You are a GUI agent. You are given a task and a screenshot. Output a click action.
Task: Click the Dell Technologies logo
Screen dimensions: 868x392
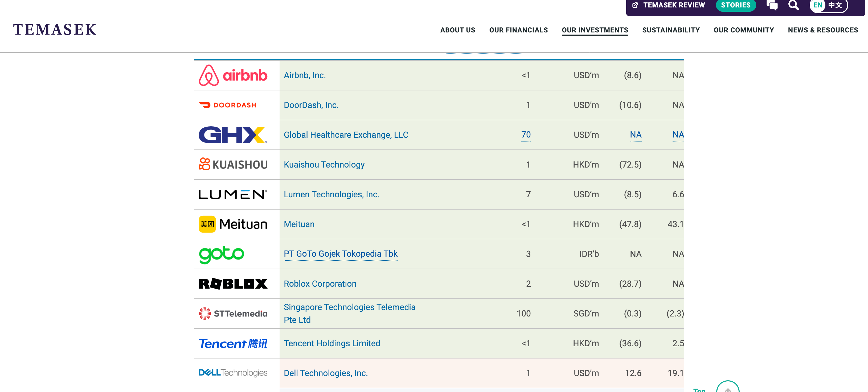pyautogui.click(x=233, y=373)
